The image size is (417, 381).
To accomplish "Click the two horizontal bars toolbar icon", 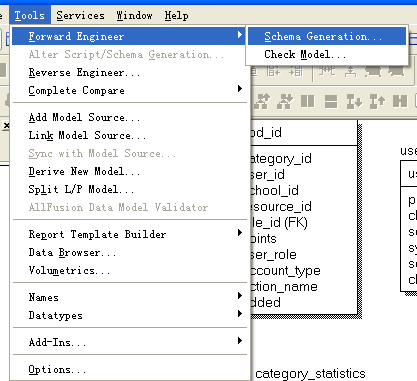I will pyautogui.click(x=331, y=101).
